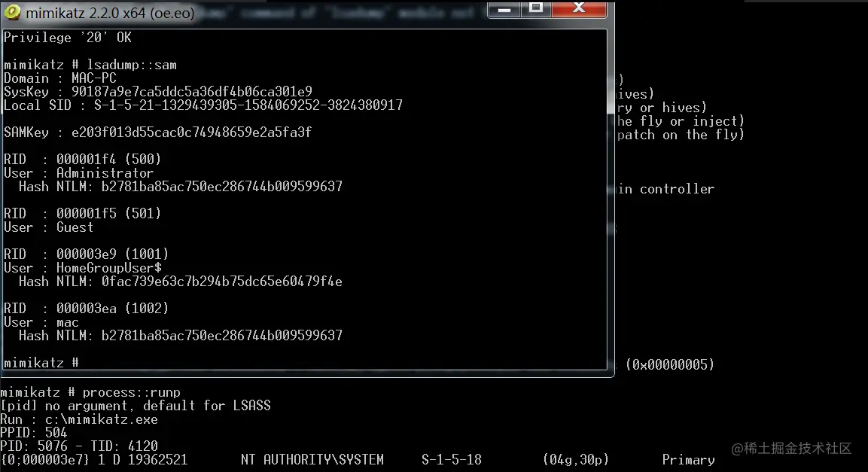Viewport: 868px width, 472px height.
Task: Select the SID 'S-1-5-18' in background console
Action: pyautogui.click(x=452, y=460)
